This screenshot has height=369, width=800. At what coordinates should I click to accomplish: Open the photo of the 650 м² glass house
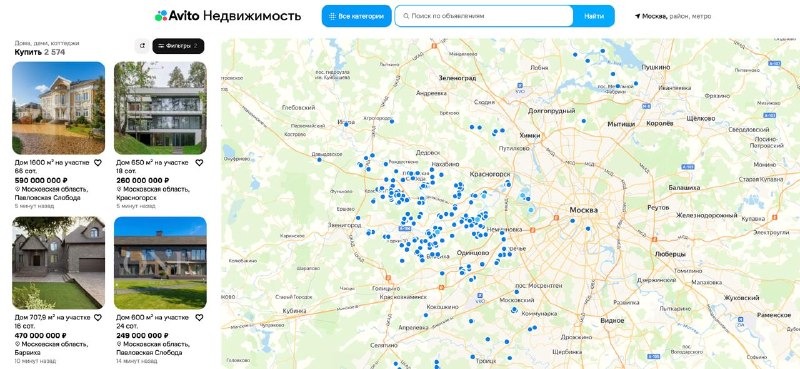(x=160, y=108)
